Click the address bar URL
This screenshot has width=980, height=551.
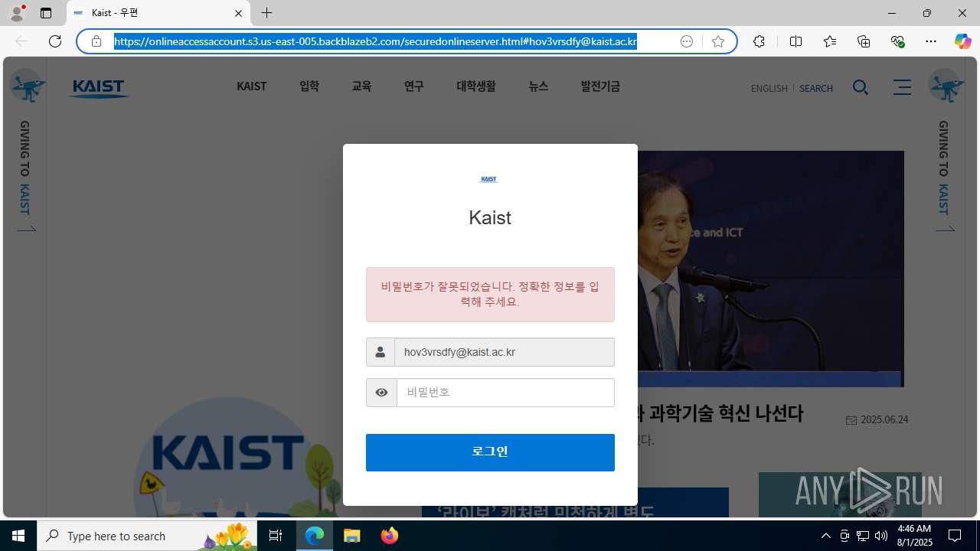[376, 41]
